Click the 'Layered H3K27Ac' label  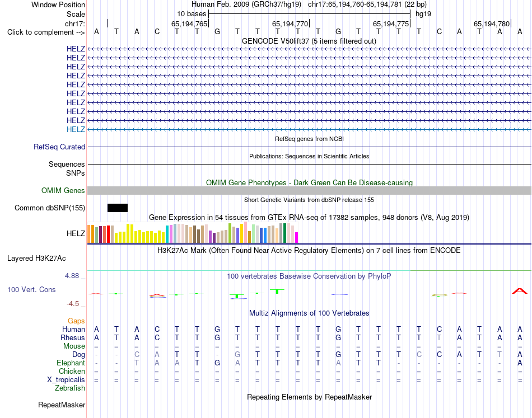(x=36, y=259)
